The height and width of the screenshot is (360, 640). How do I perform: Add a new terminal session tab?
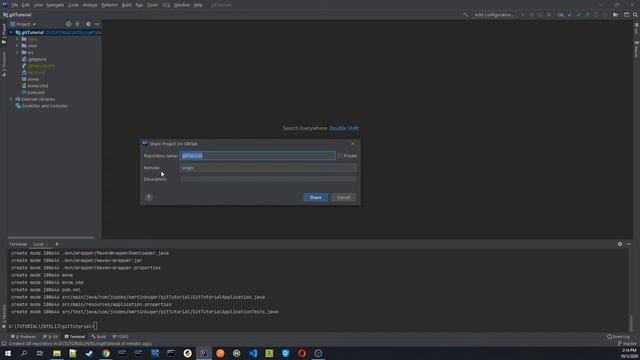57,244
